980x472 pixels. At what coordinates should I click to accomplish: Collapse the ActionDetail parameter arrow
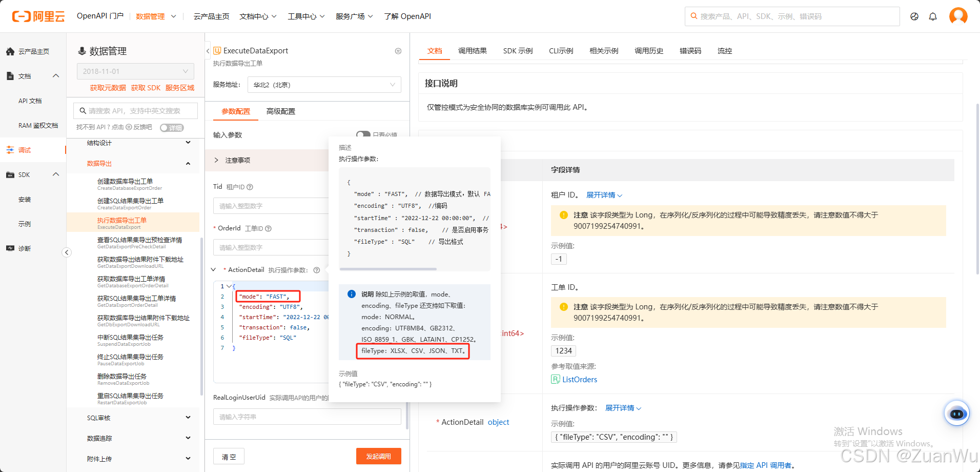point(214,269)
